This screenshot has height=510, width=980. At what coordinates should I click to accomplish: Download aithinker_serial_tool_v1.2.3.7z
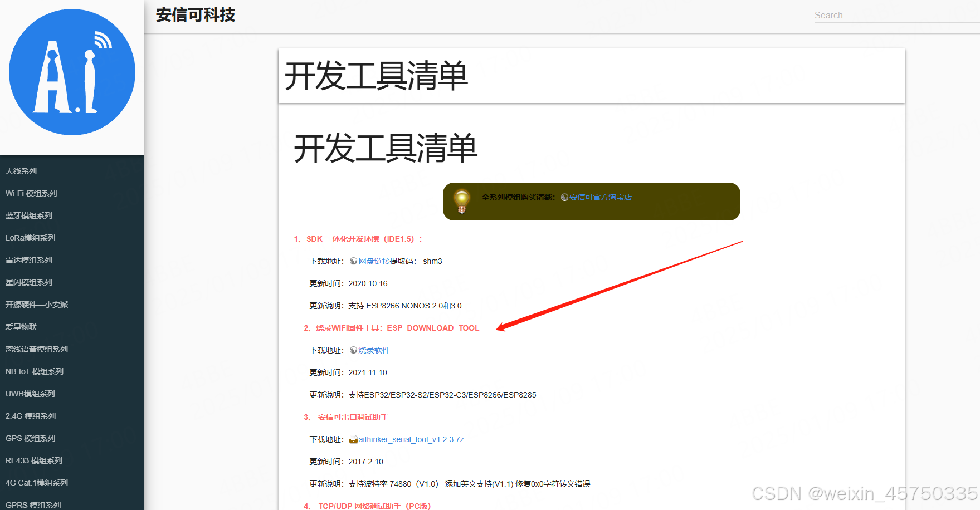tap(412, 439)
